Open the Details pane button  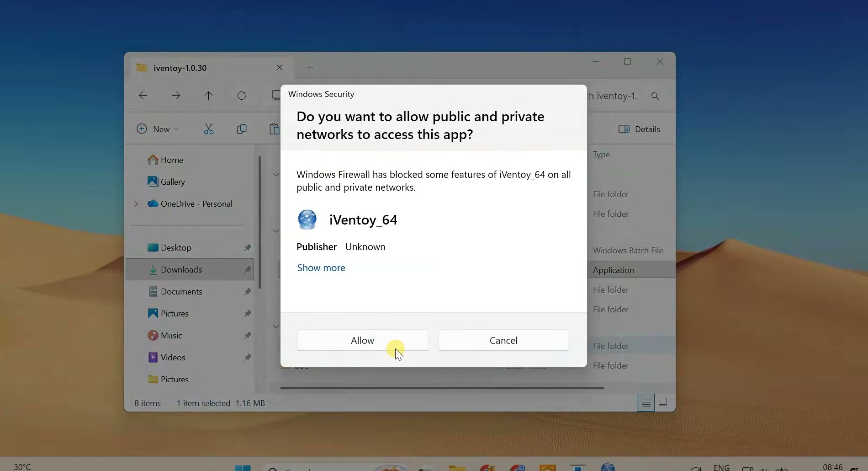(x=639, y=129)
